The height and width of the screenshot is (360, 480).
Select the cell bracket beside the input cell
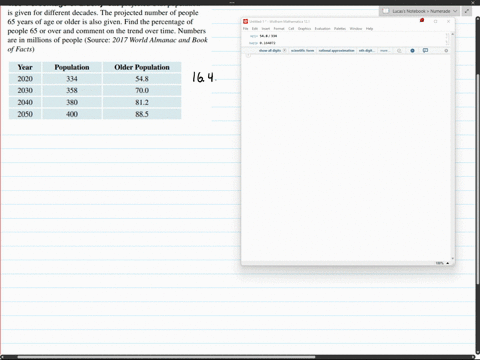(x=447, y=35)
